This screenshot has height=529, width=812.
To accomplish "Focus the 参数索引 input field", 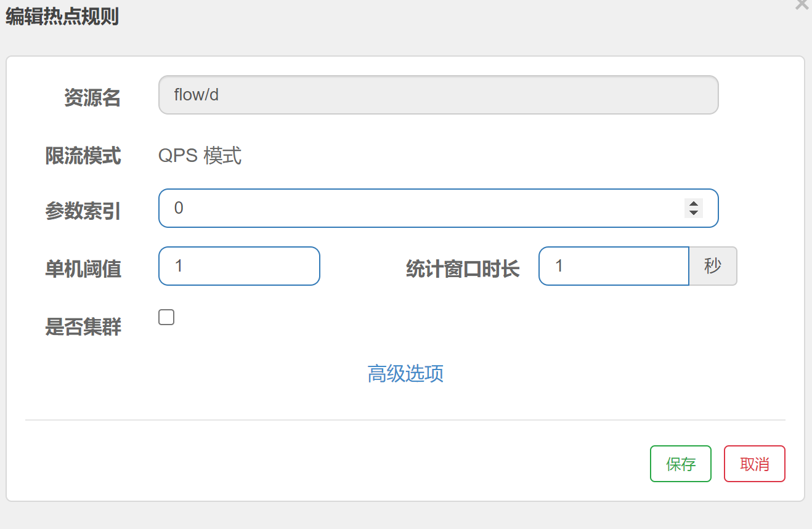I will 439,208.
